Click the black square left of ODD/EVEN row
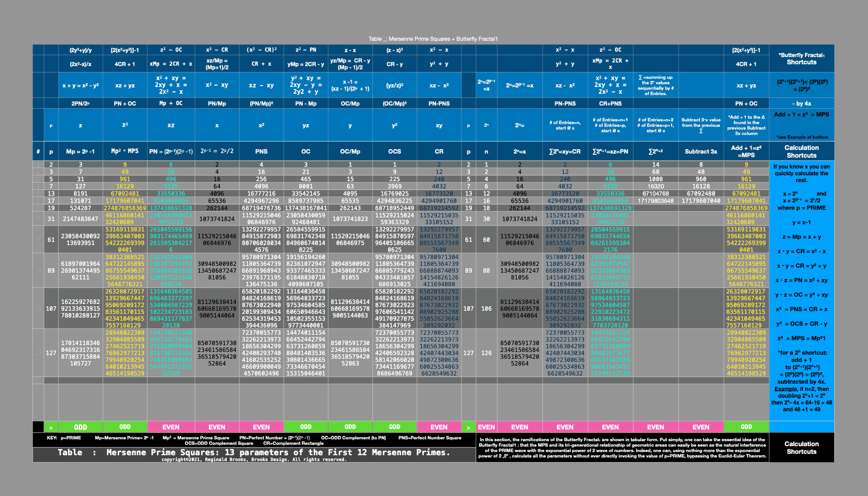Screen dimensions: 868x496 (x=38, y=427)
